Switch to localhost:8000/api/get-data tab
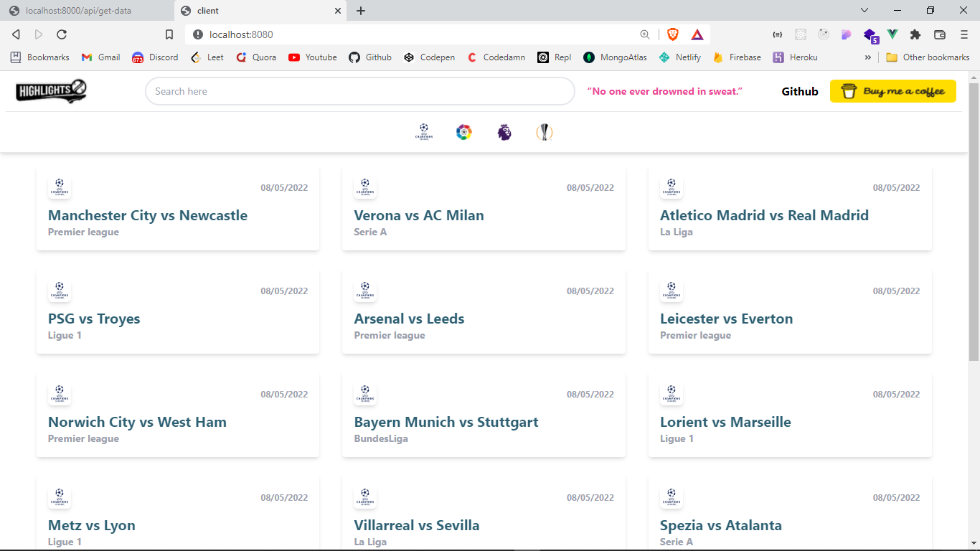The height and width of the screenshot is (551, 980). tap(86, 11)
